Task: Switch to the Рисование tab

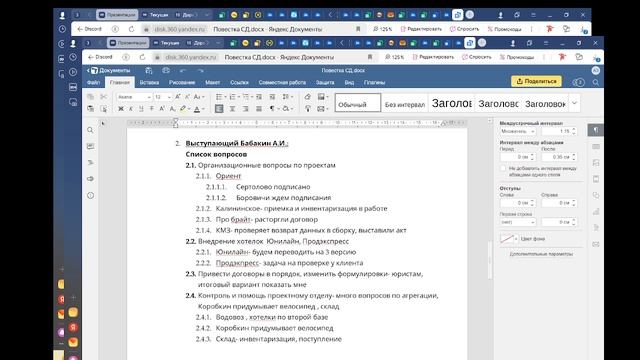Action: pyautogui.click(x=182, y=82)
